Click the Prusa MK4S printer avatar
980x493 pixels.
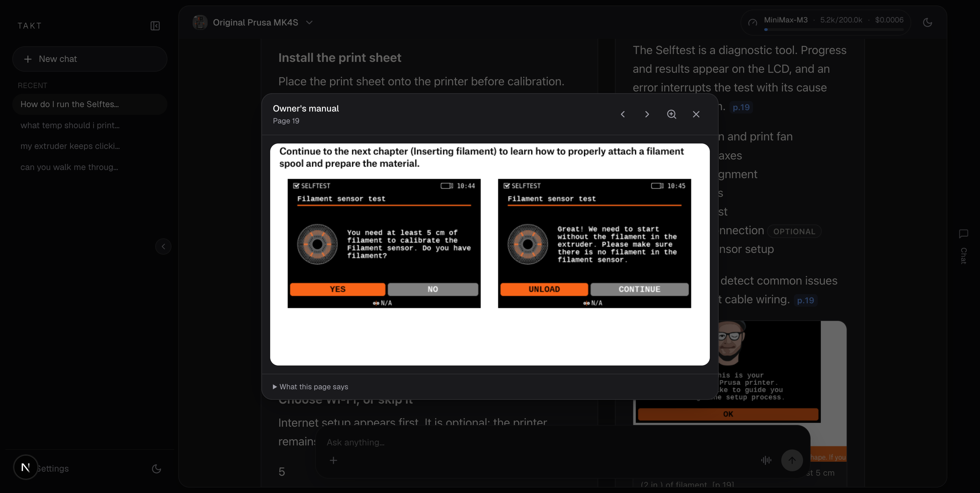200,22
